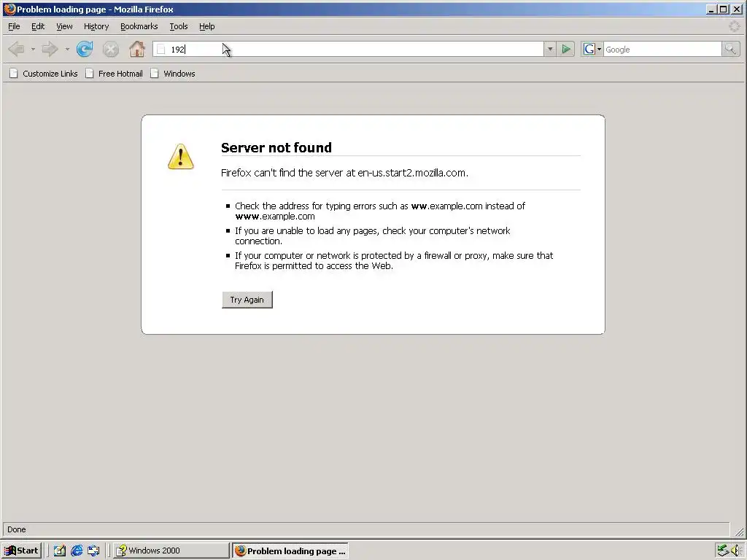Launch Outlook Express from quick launch

[x=93, y=551]
